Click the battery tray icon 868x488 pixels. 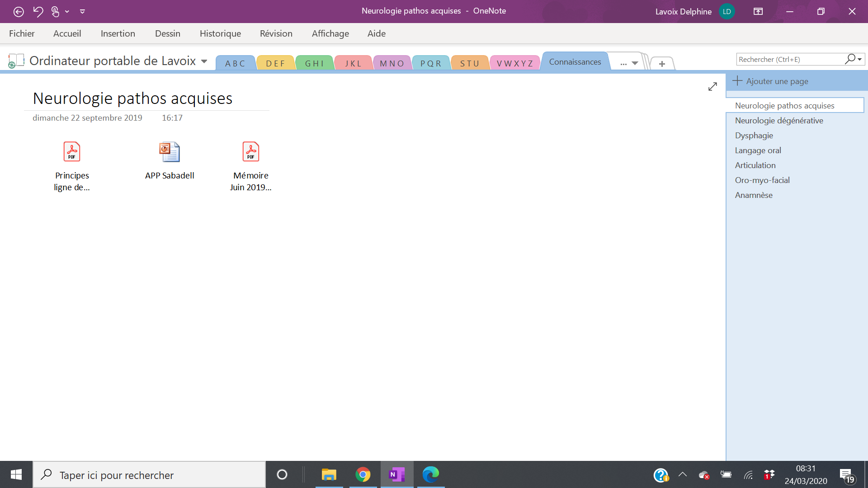pos(726,474)
